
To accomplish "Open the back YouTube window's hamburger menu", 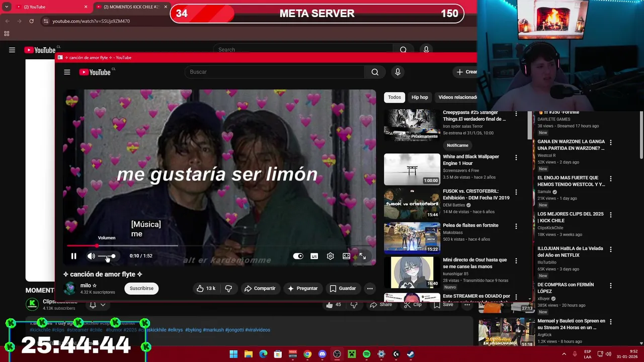I will [x=12, y=50].
